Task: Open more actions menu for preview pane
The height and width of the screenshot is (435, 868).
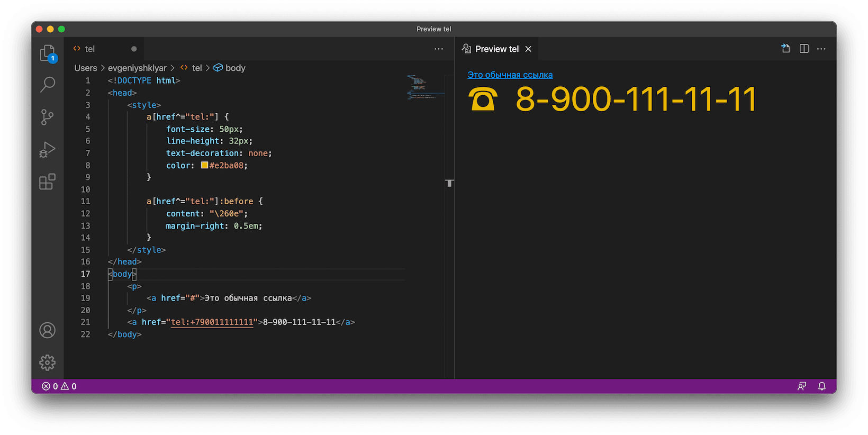Action: click(x=821, y=49)
